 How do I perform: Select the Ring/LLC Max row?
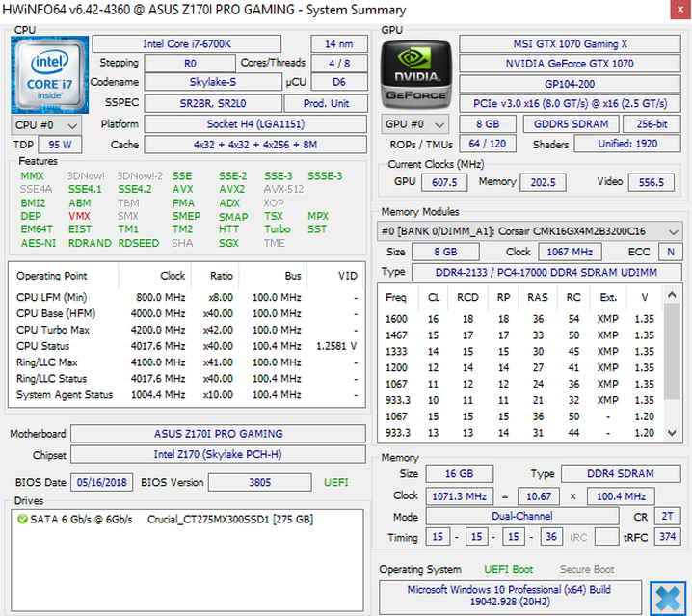click(187, 362)
